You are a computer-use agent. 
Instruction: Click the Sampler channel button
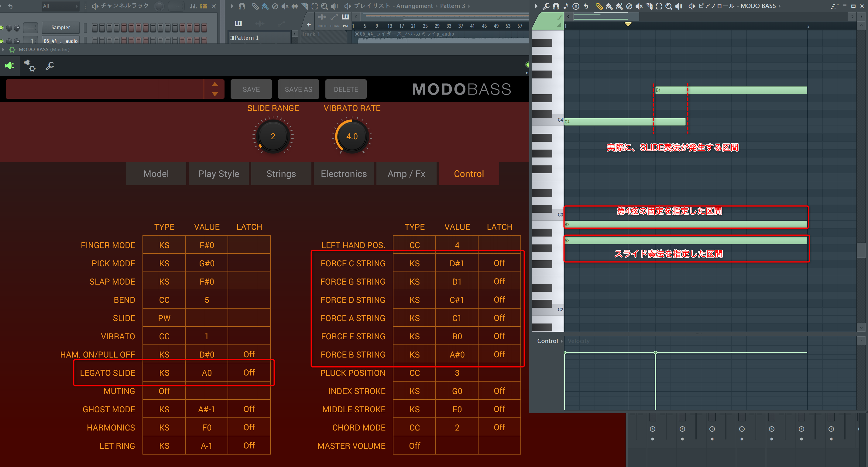pyautogui.click(x=61, y=28)
